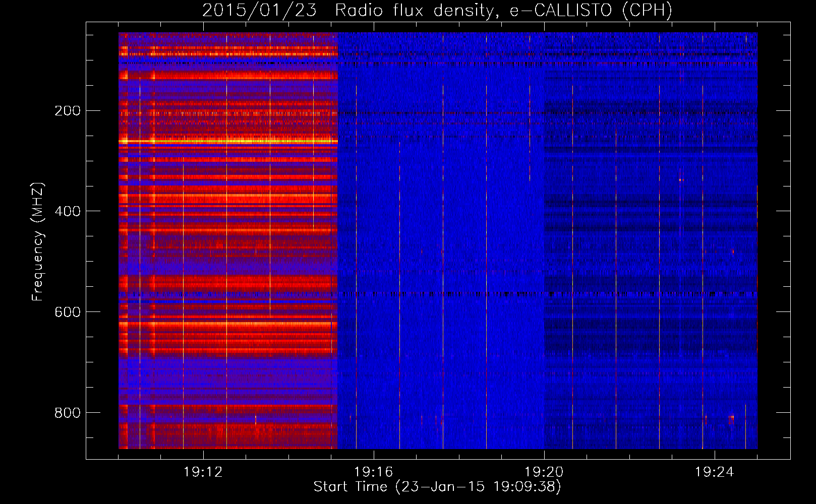Screen dimensions: 816x504
Task: Click the 19:12 time tick label
Action: pos(203,472)
